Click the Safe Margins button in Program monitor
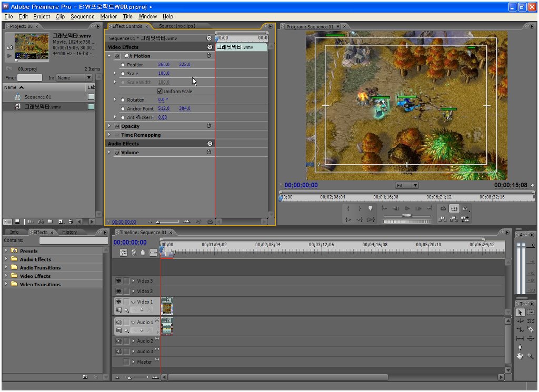Viewport: 539px width, 392px height. click(x=454, y=209)
